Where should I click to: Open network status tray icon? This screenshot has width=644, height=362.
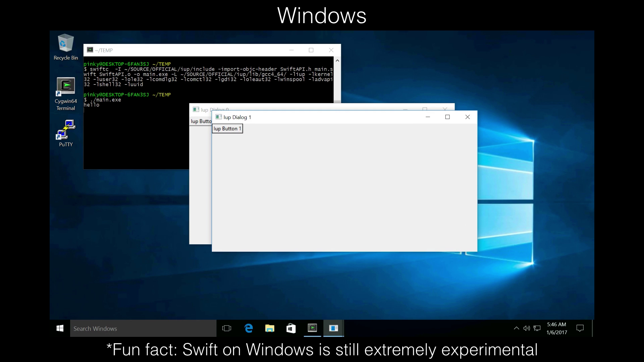(537, 328)
